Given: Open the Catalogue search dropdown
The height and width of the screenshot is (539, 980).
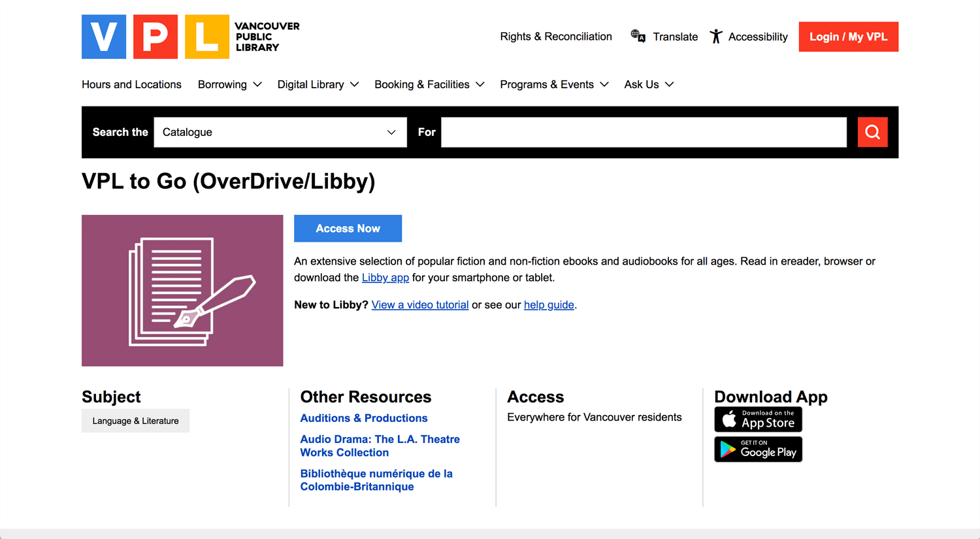Looking at the screenshot, I should tap(280, 132).
